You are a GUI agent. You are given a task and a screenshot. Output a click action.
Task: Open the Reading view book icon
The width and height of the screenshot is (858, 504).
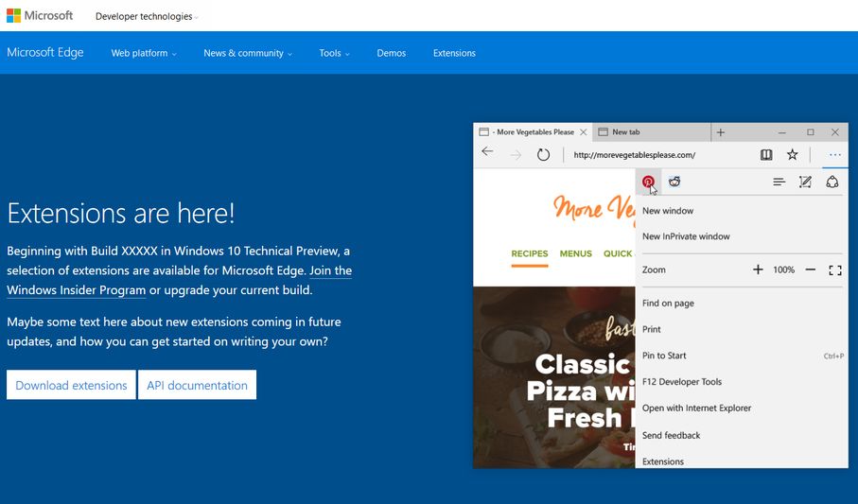tap(766, 155)
